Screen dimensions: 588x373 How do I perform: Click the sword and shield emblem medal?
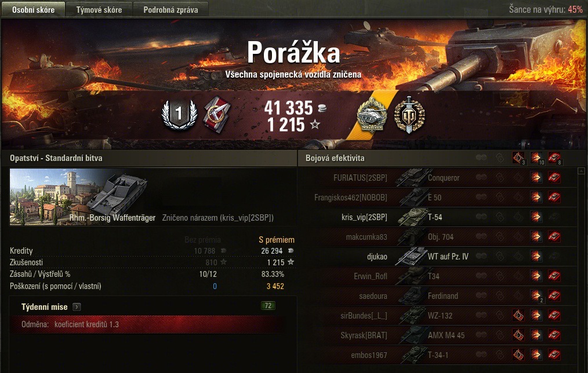[409, 114]
